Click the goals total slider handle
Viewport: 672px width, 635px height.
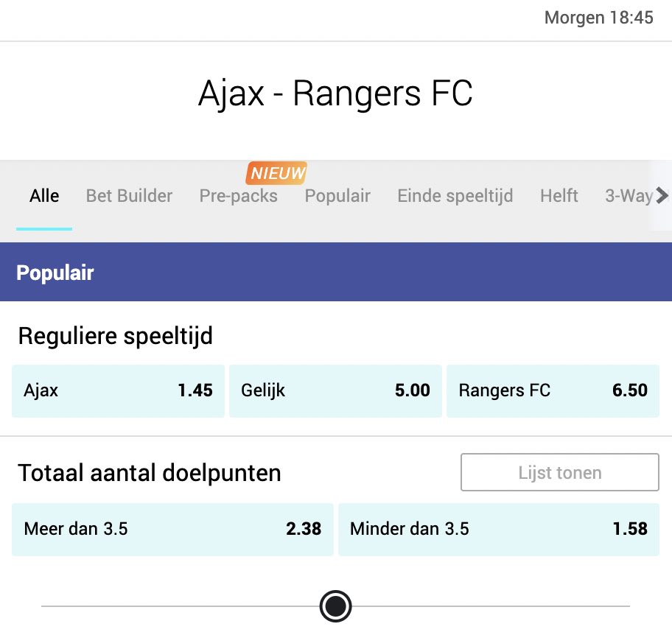coord(336,606)
